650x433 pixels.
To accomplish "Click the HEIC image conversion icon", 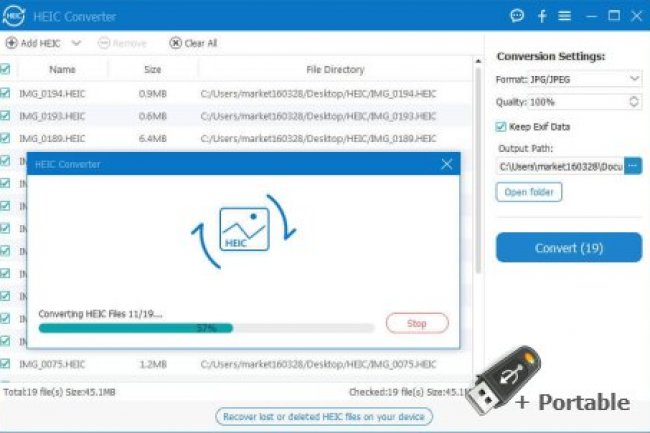I will click(x=244, y=228).
